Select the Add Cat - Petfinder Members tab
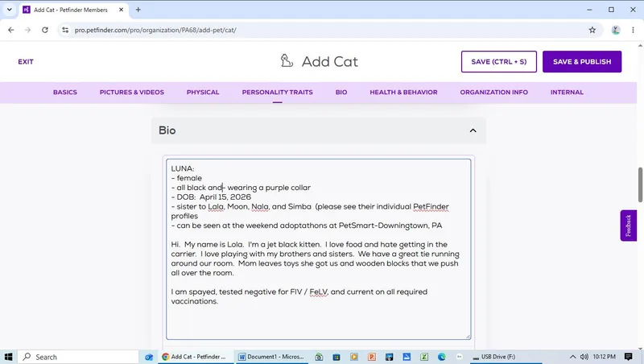The image size is (644, 364). pyautogui.click(x=71, y=10)
